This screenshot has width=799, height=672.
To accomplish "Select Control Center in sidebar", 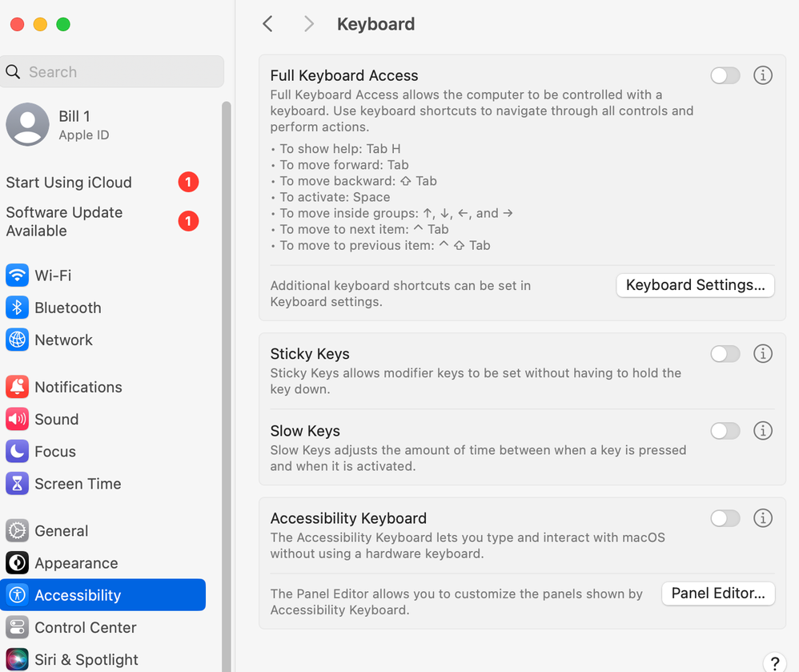I will click(x=85, y=627).
